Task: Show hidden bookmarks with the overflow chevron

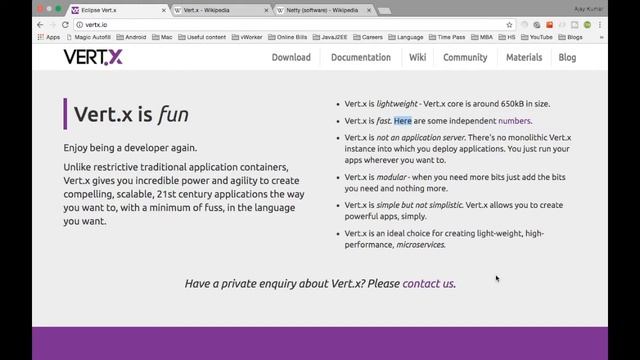Action: (601, 37)
